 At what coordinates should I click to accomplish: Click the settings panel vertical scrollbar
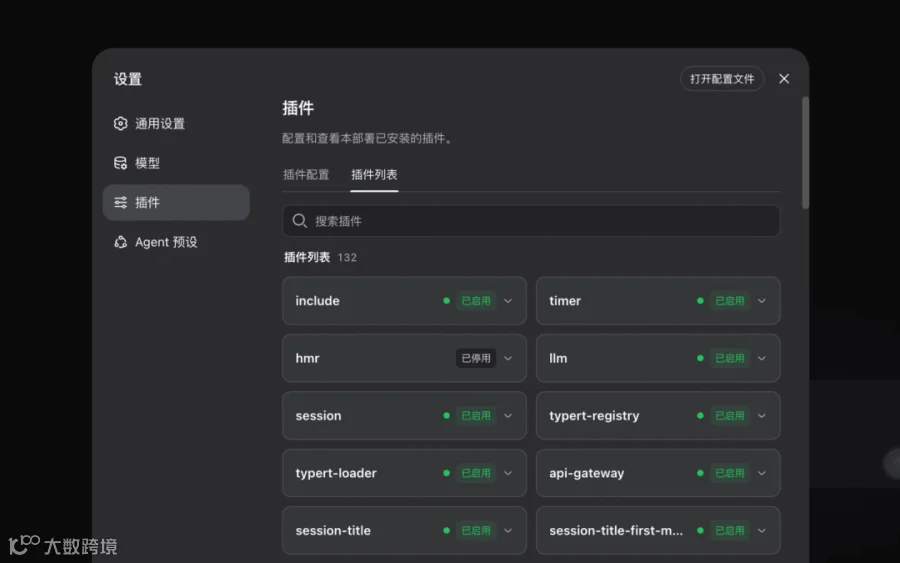click(x=805, y=153)
